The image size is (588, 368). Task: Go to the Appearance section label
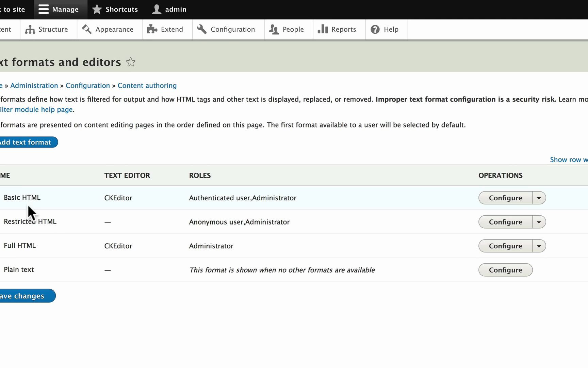tap(114, 30)
